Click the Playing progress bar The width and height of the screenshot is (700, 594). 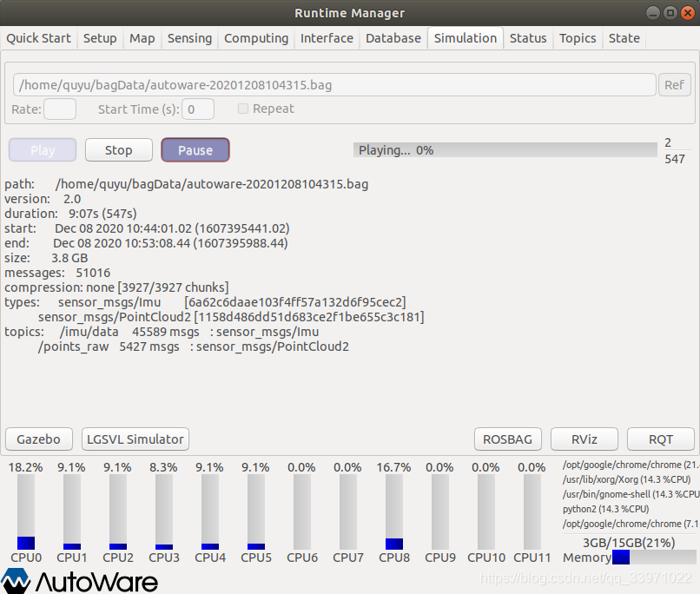coord(505,150)
